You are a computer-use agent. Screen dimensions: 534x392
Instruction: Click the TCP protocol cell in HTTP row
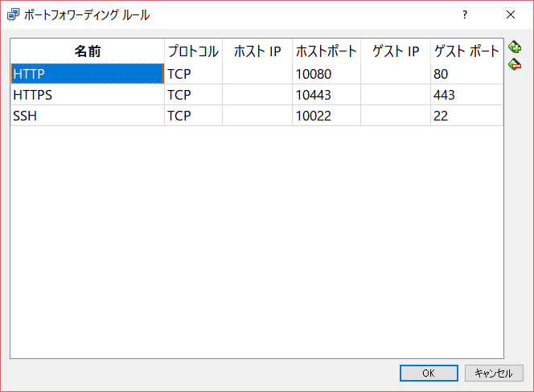click(x=194, y=74)
